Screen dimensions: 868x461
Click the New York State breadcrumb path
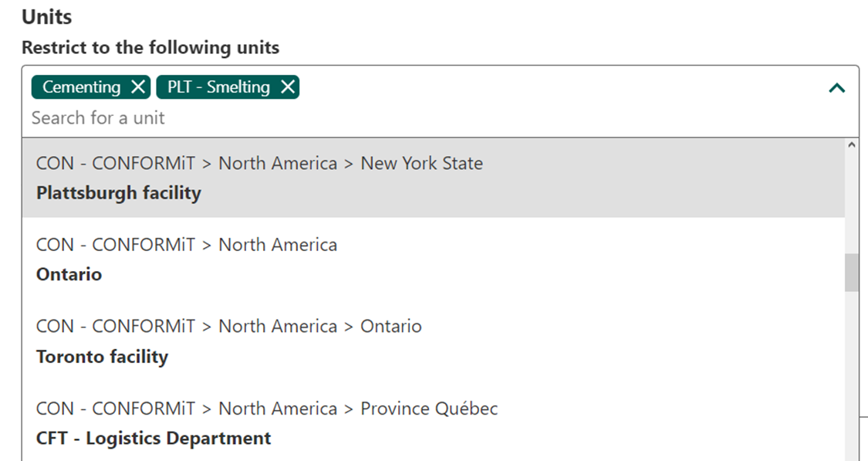click(x=259, y=164)
